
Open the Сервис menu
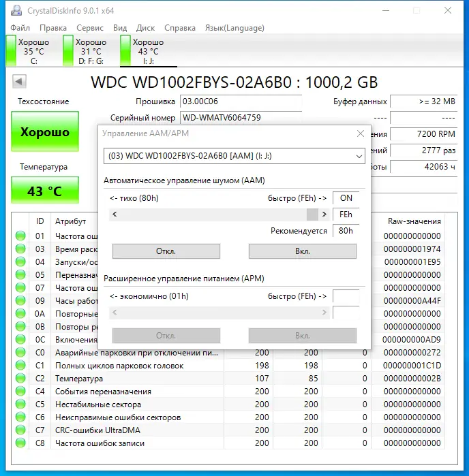(x=90, y=28)
